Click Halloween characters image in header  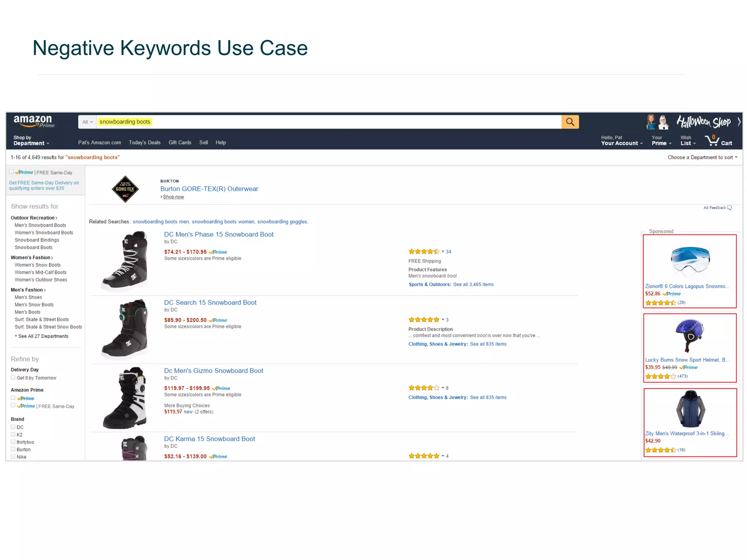(x=658, y=122)
